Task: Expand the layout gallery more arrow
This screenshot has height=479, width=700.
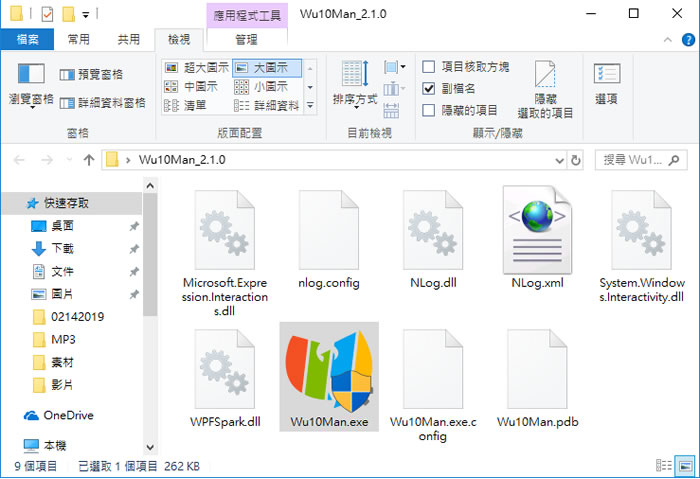Action: (x=310, y=106)
